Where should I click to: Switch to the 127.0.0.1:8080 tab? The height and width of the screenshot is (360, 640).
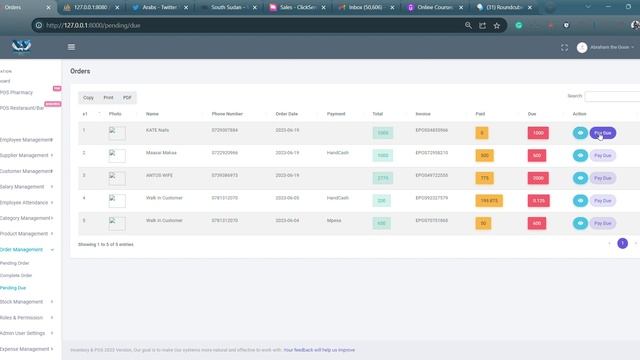pyautogui.click(x=90, y=7)
